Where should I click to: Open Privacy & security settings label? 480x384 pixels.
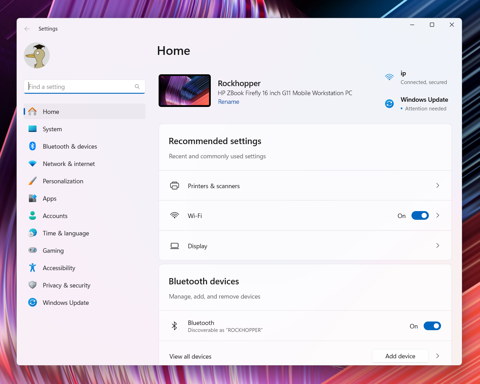66,285
